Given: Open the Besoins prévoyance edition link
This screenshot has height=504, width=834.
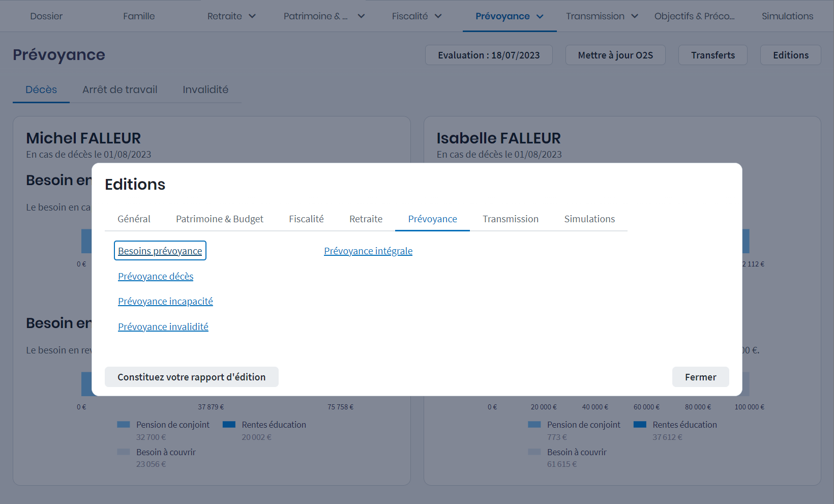Looking at the screenshot, I should click(160, 251).
